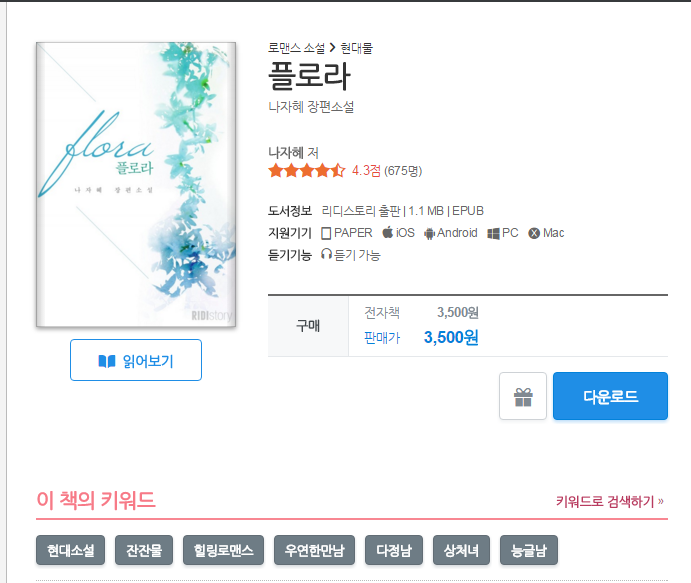
Task: Open the 현대물 category link
Action: [357, 48]
